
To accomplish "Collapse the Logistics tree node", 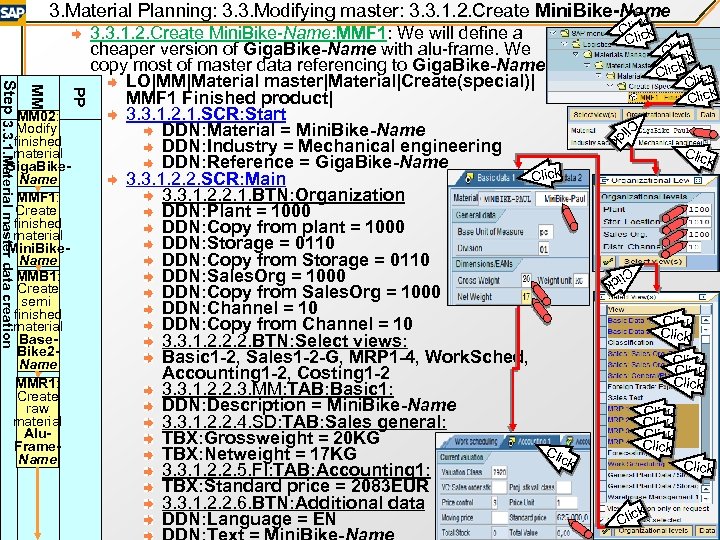I will tap(564, 44).
